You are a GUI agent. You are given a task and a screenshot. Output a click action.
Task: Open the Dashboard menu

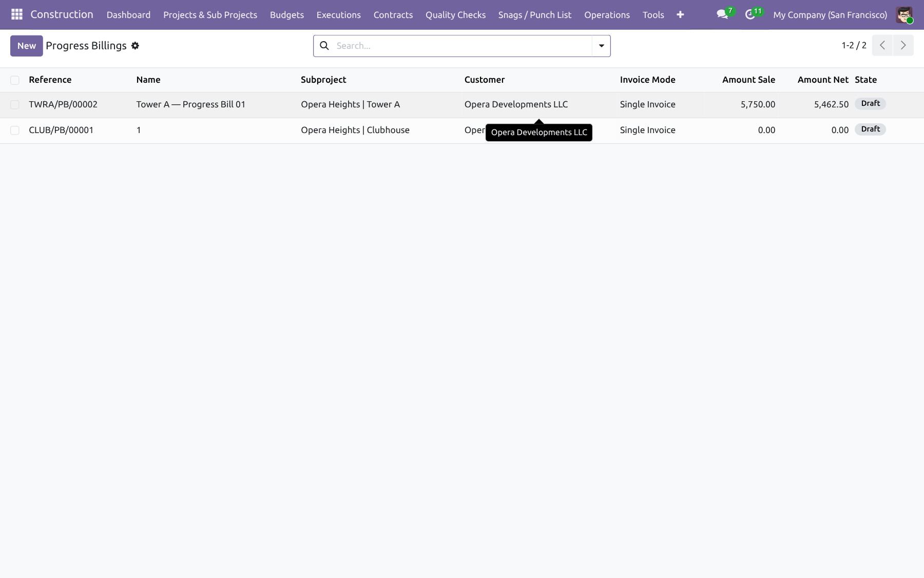[x=128, y=15]
